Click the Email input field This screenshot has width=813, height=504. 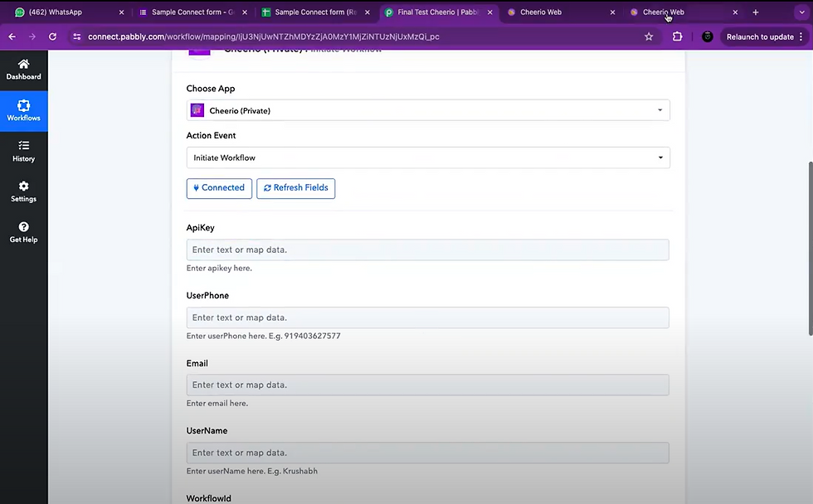[427, 385]
